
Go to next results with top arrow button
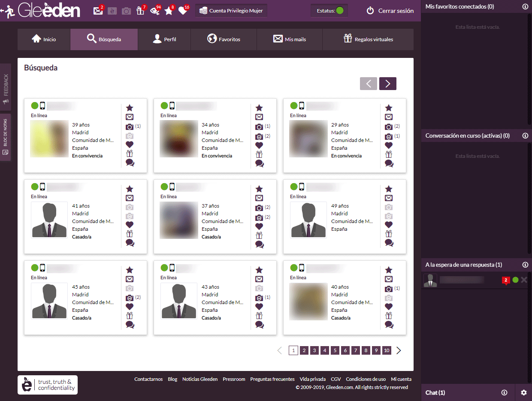[x=388, y=84]
